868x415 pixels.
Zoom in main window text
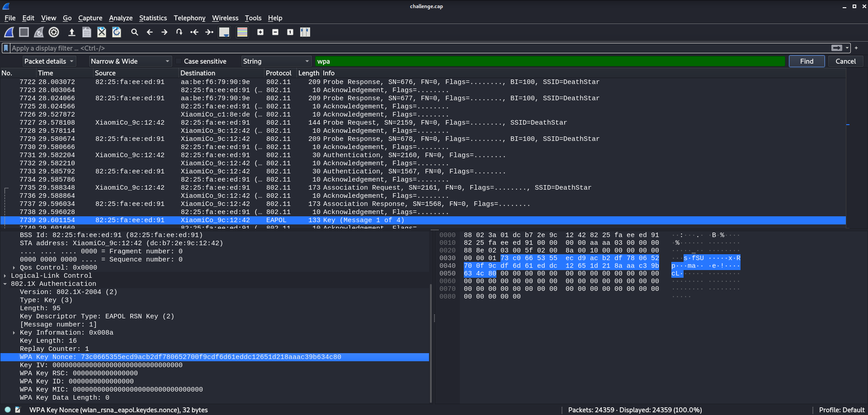point(260,32)
